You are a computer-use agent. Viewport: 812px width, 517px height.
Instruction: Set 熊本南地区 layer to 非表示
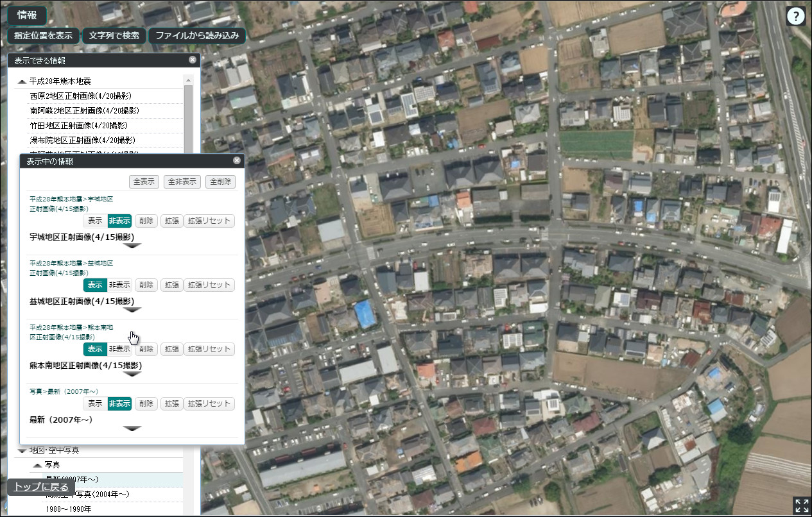pyautogui.click(x=119, y=349)
